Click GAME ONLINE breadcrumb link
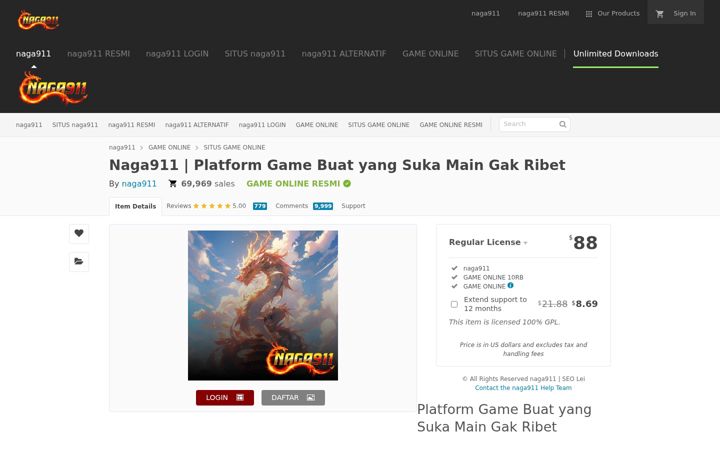The height and width of the screenshot is (450, 720). (x=169, y=147)
